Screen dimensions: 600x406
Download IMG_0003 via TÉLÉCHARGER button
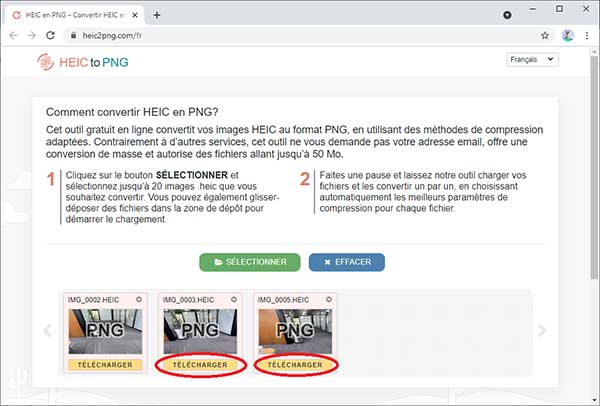[x=200, y=365]
